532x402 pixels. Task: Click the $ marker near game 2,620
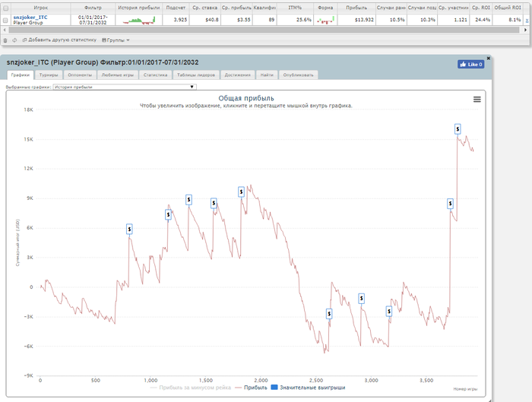click(329, 314)
